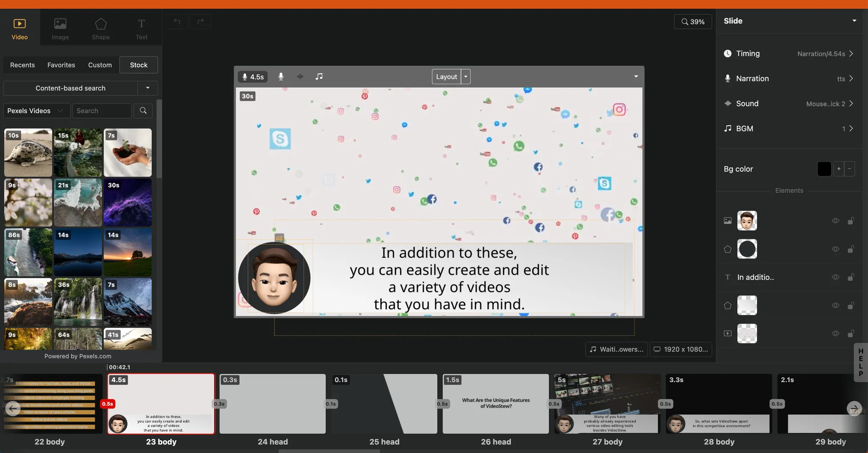This screenshot has width=868, height=453.
Task: Click the black Bg color swatch
Action: [x=824, y=169]
